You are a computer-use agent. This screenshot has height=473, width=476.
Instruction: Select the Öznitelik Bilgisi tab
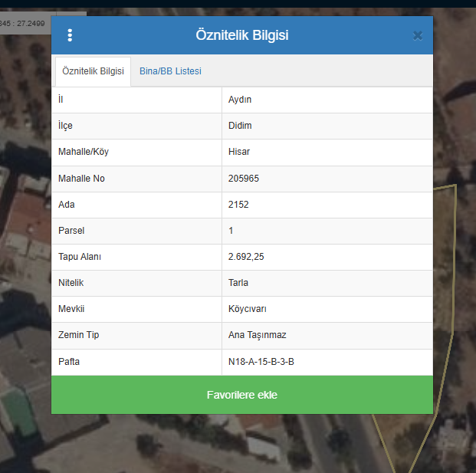pos(93,71)
